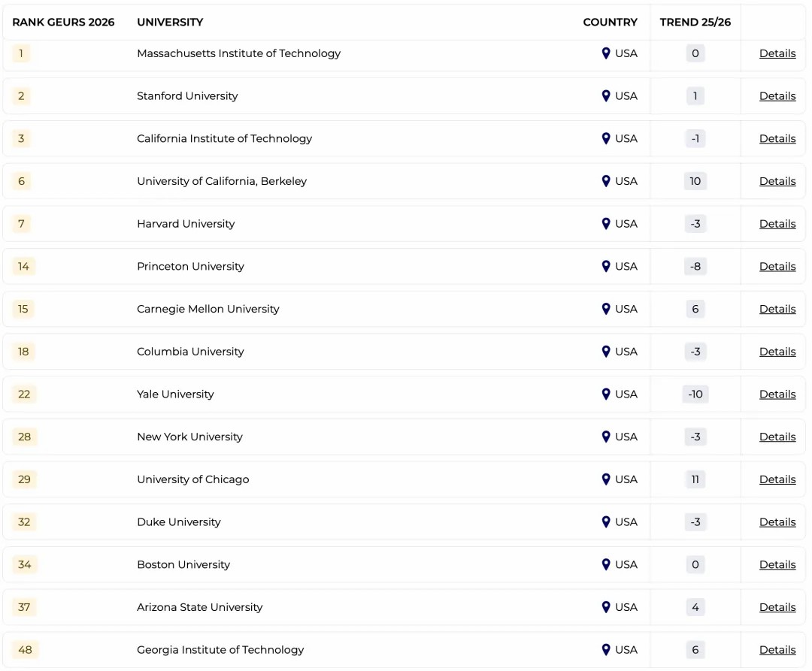Screen dimensions: 812x671
Task: Click the location pin in Princeton University row
Action: click(606, 267)
